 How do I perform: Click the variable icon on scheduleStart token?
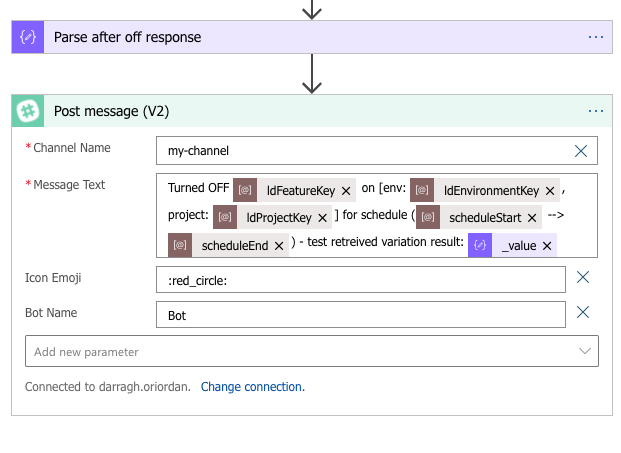[428, 217]
